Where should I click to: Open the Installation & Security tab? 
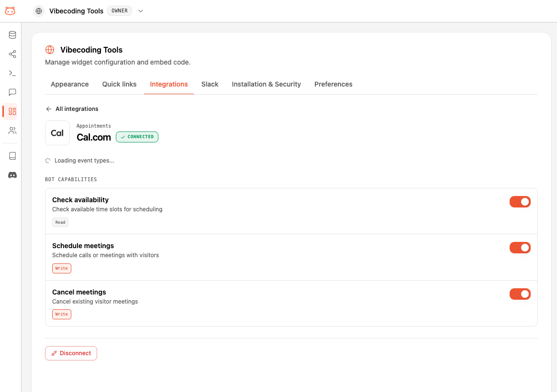click(266, 85)
